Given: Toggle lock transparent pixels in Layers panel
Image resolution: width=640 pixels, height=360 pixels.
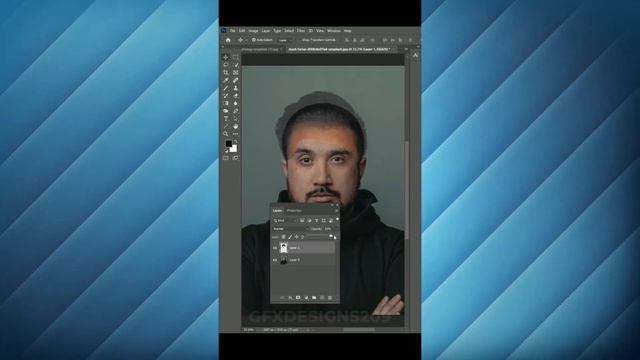Looking at the screenshot, I should pyautogui.click(x=284, y=237).
